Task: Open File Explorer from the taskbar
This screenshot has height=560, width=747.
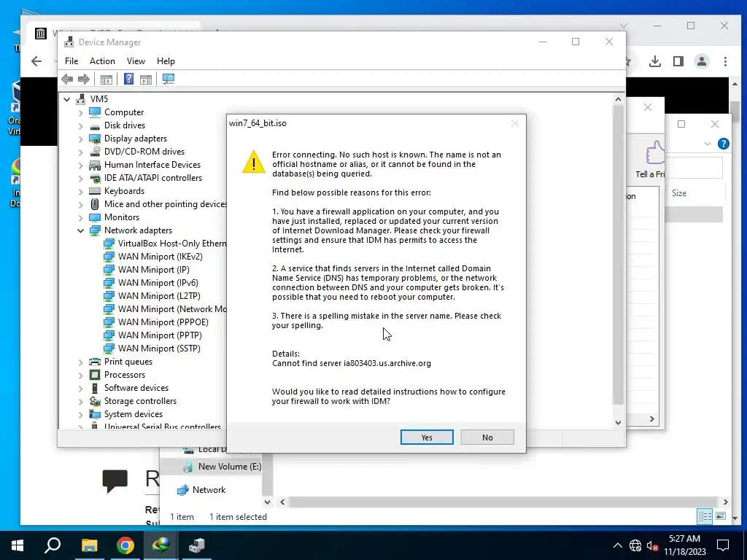Action: [x=89, y=545]
